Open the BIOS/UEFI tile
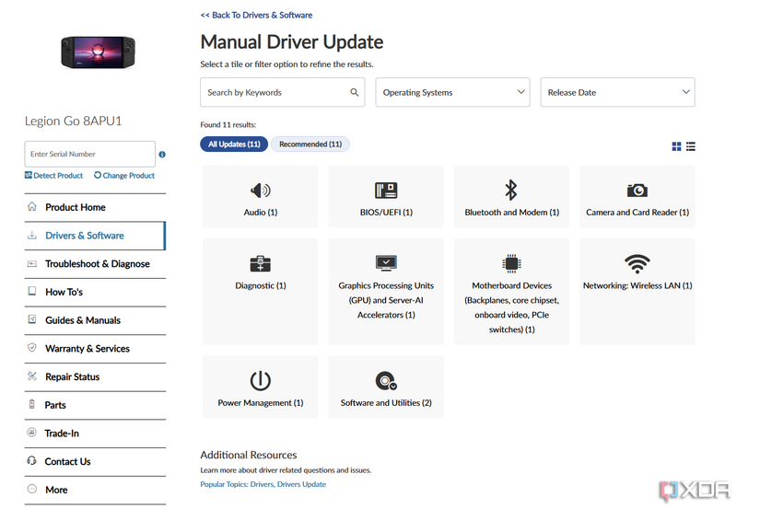The image size is (760, 532). (386, 197)
